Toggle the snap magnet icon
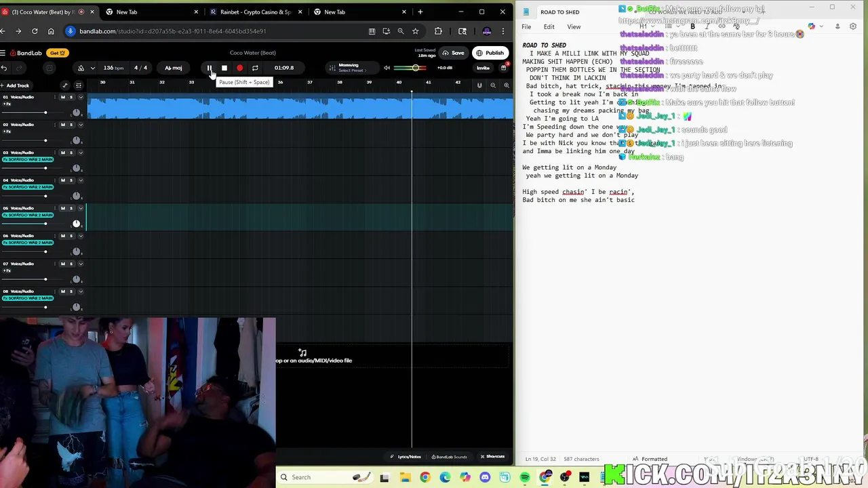This screenshot has width=868, height=488. click(x=479, y=85)
